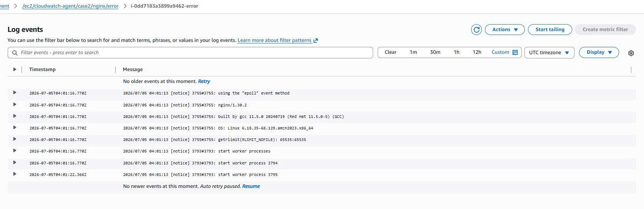Viewport: 644px width, 209px height.
Task: Select the 1m time range
Action: 413,52
